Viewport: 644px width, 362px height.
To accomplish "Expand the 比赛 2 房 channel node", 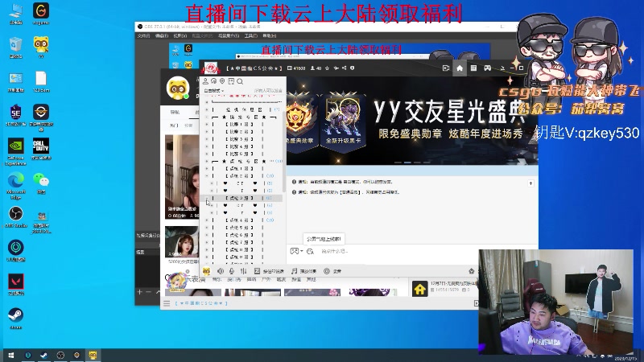I will [x=207, y=132].
